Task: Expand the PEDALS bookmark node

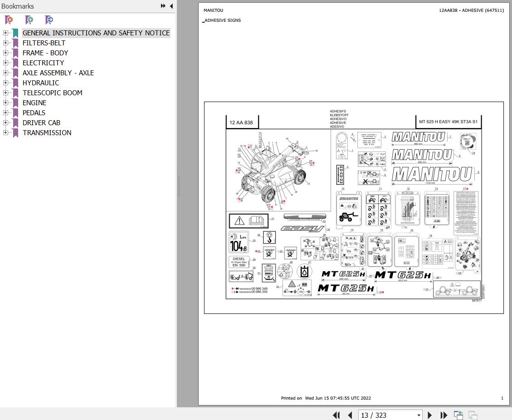Action: (5, 112)
